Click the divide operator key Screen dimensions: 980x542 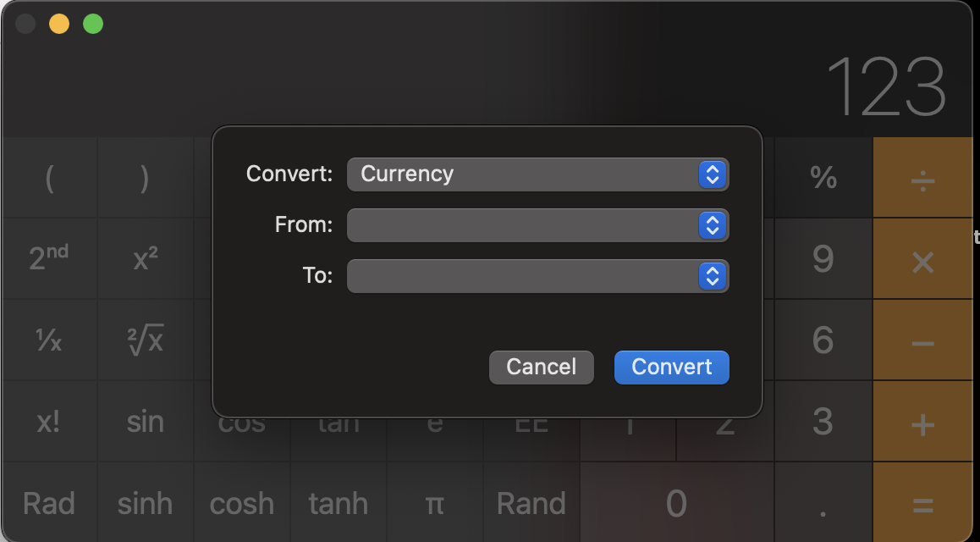tap(922, 178)
